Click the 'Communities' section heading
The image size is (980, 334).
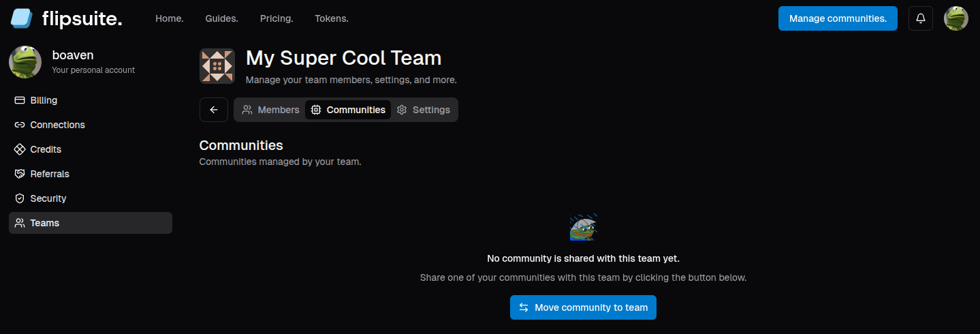pos(241,145)
